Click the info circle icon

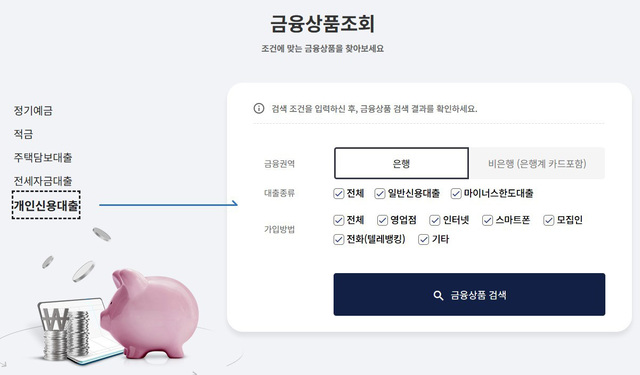pos(259,109)
